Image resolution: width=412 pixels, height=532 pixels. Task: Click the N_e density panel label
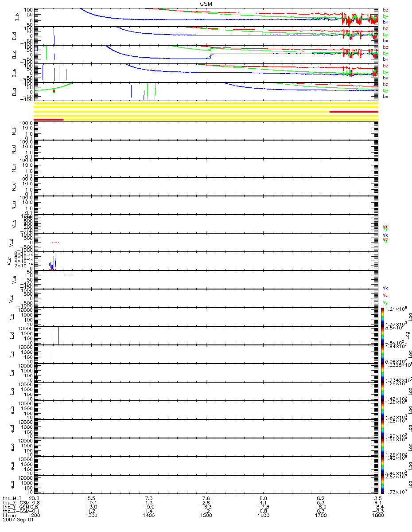14,187
